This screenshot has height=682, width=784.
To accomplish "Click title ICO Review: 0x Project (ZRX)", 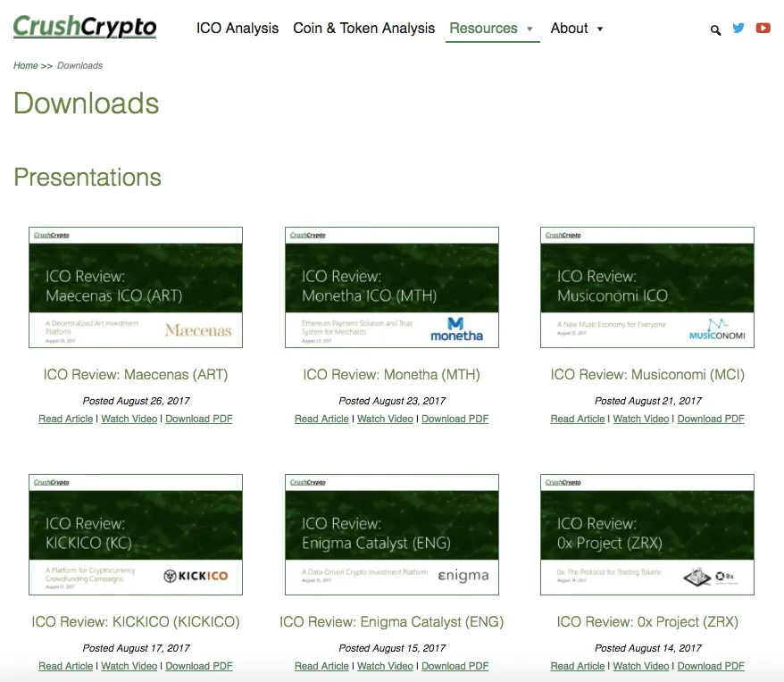I will tap(647, 621).
